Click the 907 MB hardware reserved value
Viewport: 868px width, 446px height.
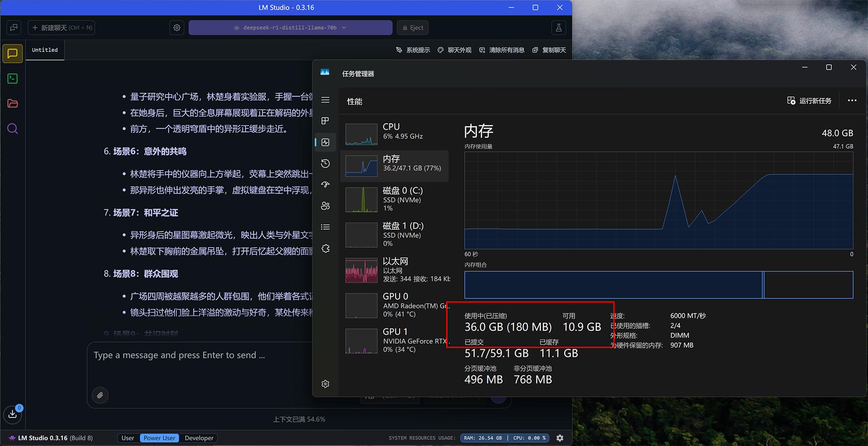682,345
